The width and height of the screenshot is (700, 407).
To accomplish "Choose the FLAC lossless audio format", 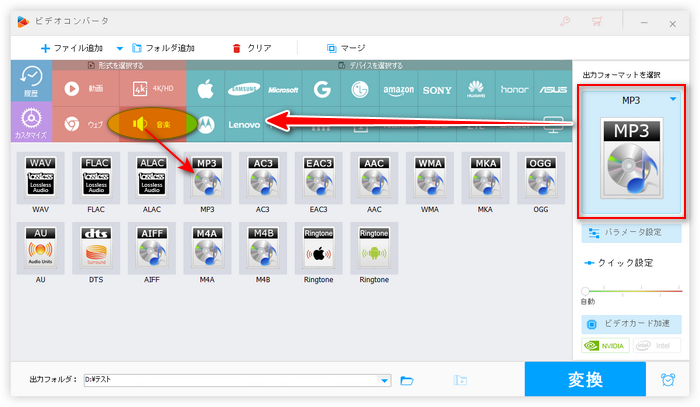I will tap(96, 180).
